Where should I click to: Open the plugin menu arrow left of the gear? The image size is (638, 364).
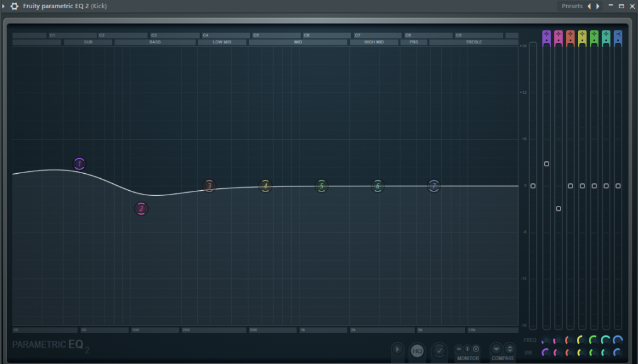tap(3, 6)
